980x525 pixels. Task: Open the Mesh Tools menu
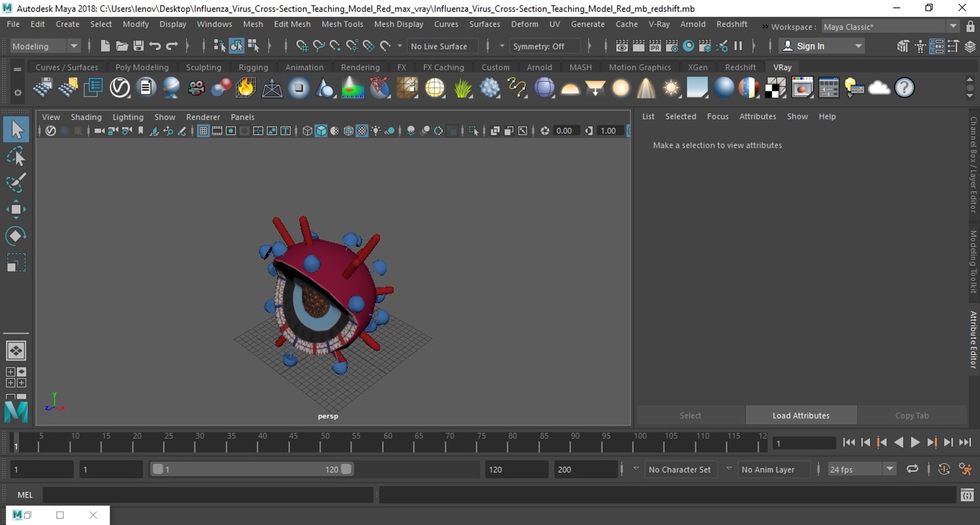[x=342, y=24]
